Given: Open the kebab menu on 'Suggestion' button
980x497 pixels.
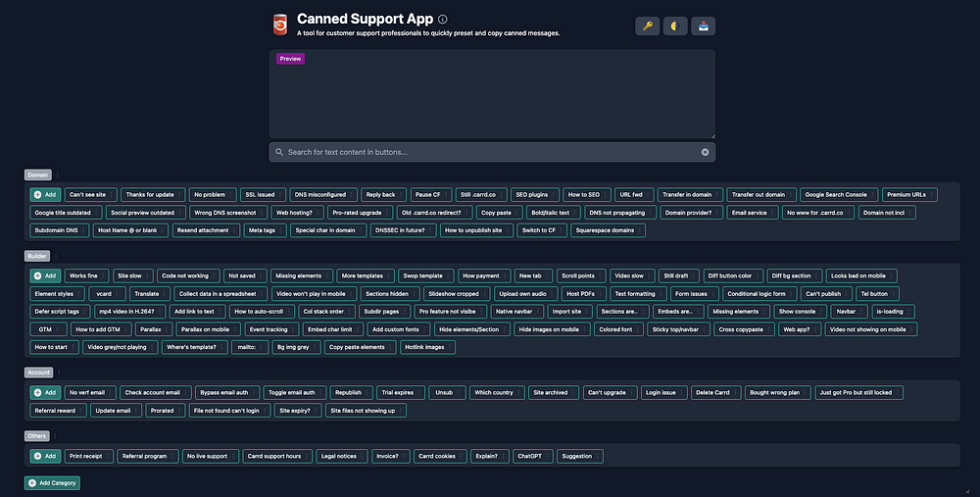Looking at the screenshot, I should (x=598, y=456).
